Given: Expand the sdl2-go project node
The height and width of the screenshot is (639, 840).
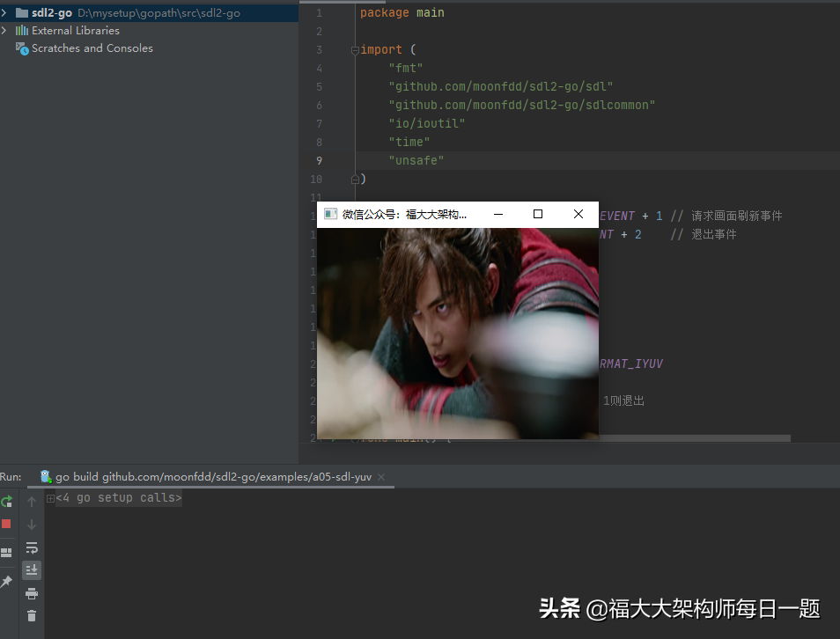Looking at the screenshot, I should click(x=4, y=12).
